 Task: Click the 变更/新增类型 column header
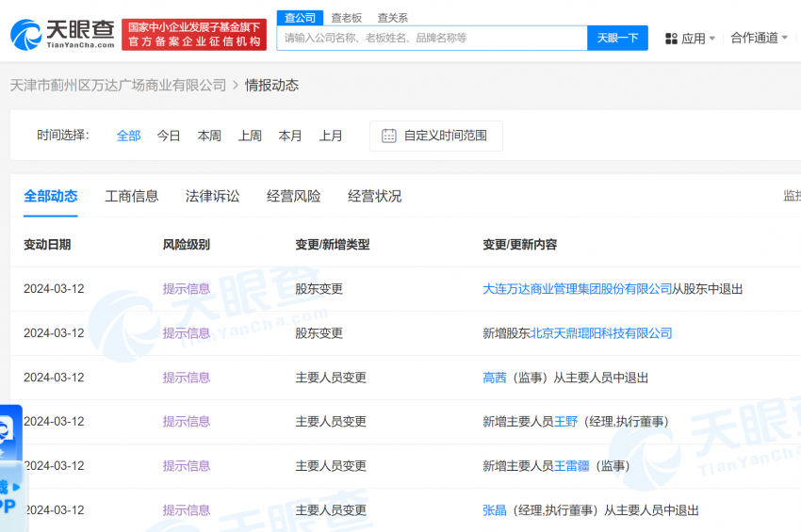(x=333, y=245)
